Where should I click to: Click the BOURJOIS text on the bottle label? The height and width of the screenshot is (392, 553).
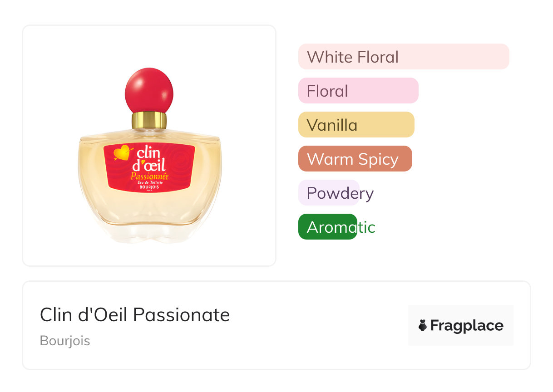click(x=149, y=187)
